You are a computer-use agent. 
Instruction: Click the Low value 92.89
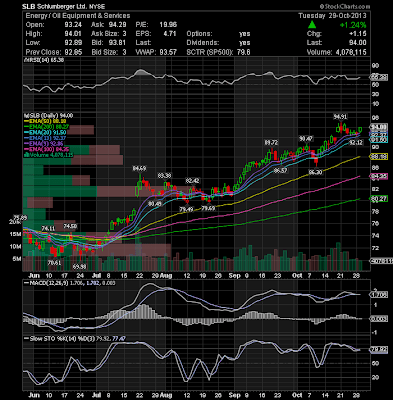coord(73,43)
